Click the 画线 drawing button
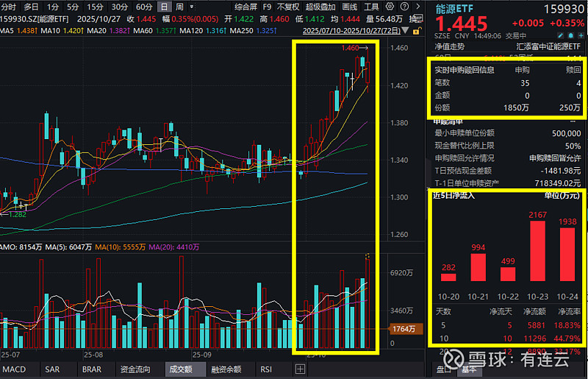This screenshot has height=379, width=588. [x=350, y=7]
